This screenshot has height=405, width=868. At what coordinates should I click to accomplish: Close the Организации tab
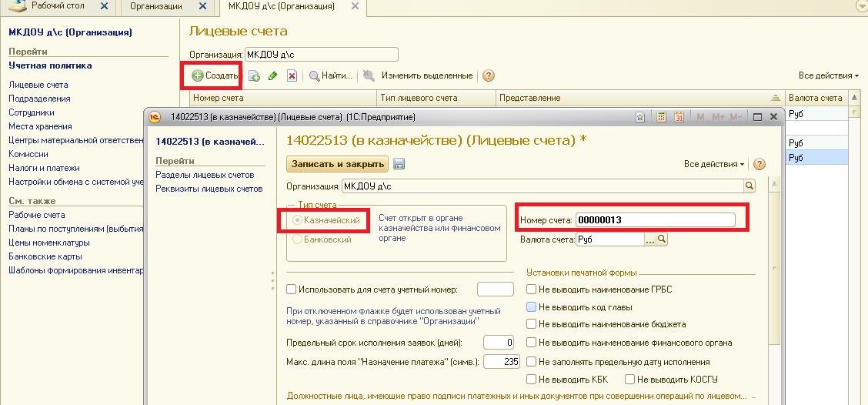[x=202, y=6]
